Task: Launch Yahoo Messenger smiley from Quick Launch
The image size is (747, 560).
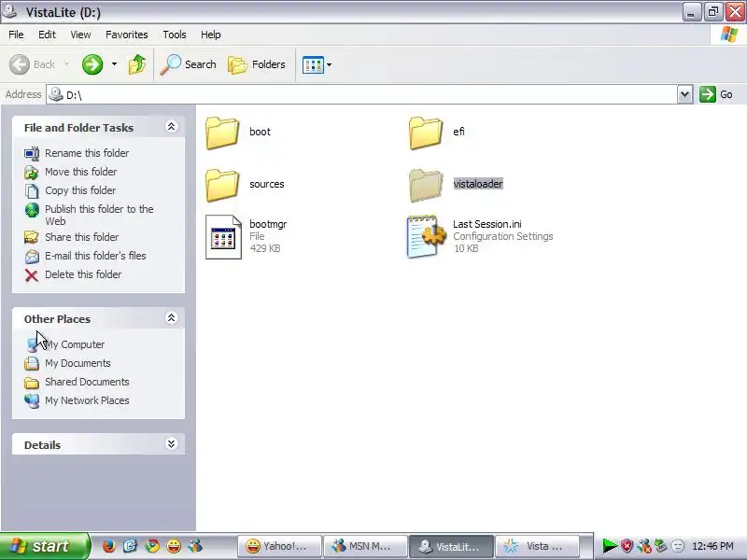Action: point(174,546)
